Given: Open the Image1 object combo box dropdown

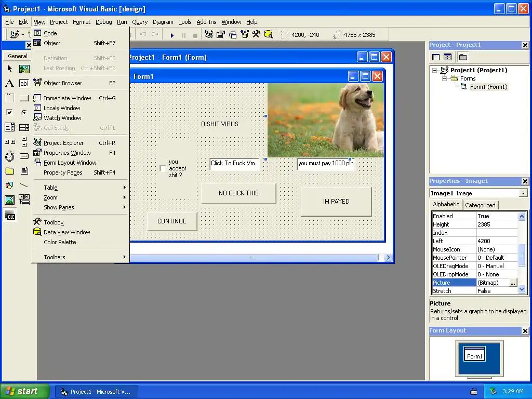Looking at the screenshot, I should [x=523, y=193].
